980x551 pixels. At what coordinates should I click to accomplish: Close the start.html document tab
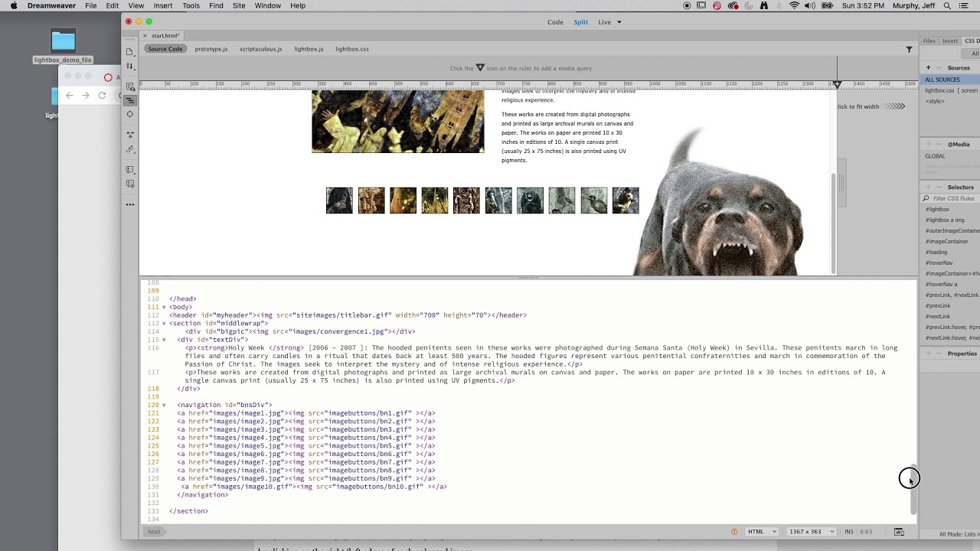[x=145, y=35]
